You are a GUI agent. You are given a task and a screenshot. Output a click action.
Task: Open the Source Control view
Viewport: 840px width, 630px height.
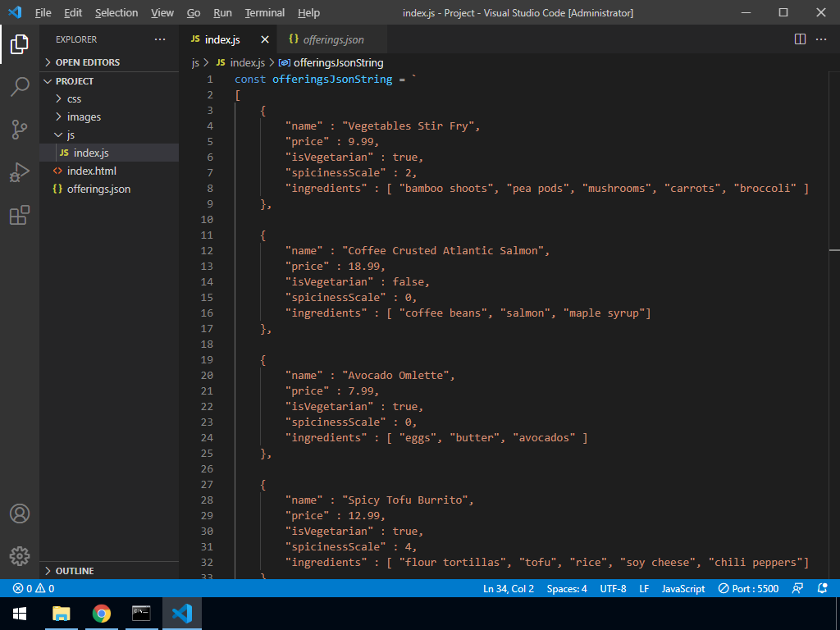click(x=20, y=129)
